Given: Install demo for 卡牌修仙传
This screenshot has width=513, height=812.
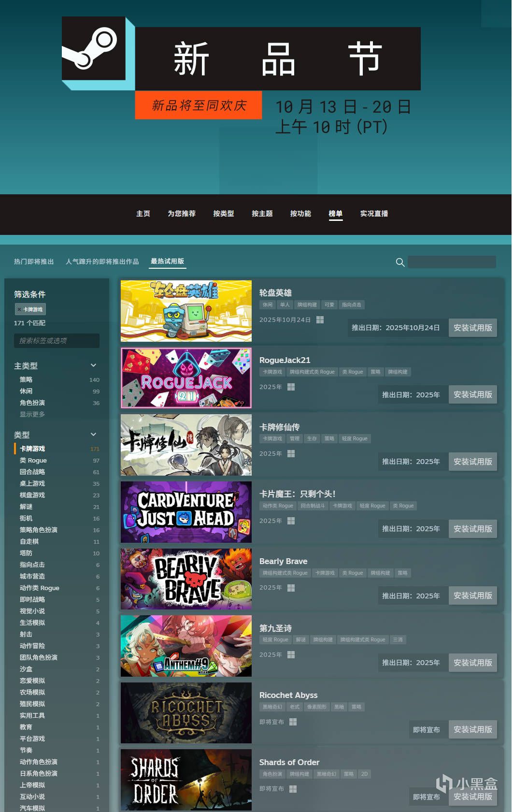Looking at the screenshot, I should [x=473, y=462].
